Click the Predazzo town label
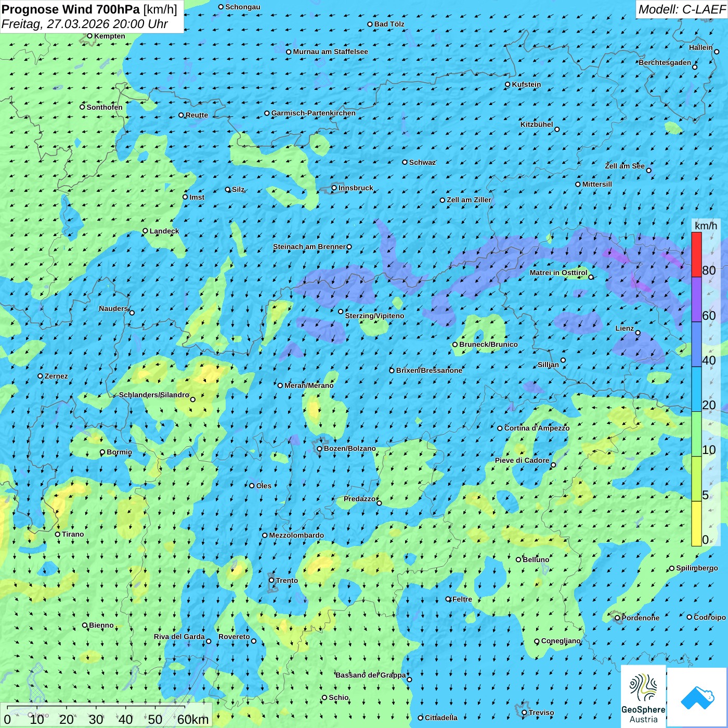728x728 pixels. [x=360, y=499]
